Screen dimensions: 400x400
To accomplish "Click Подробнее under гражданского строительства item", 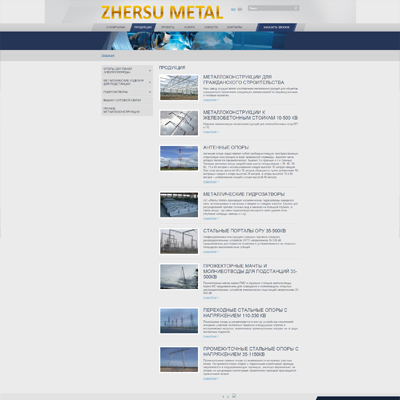I will (x=211, y=100).
